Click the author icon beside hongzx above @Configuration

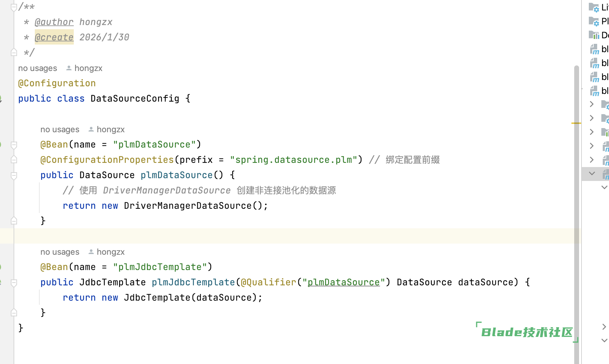coord(69,68)
